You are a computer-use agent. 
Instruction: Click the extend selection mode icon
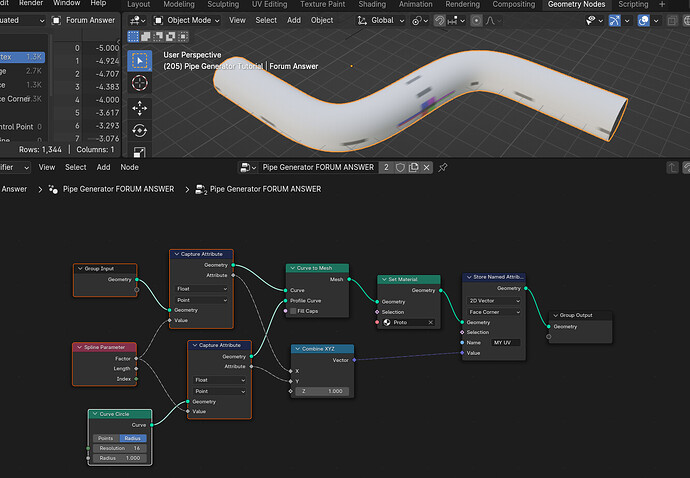coord(146,37)
